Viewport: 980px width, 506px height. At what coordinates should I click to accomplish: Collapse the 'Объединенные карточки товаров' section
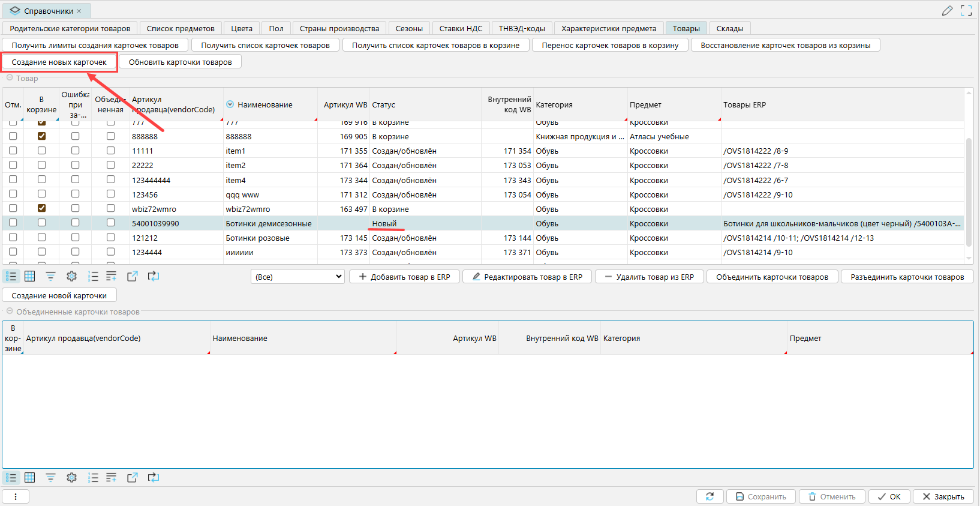tap(10, 312)
